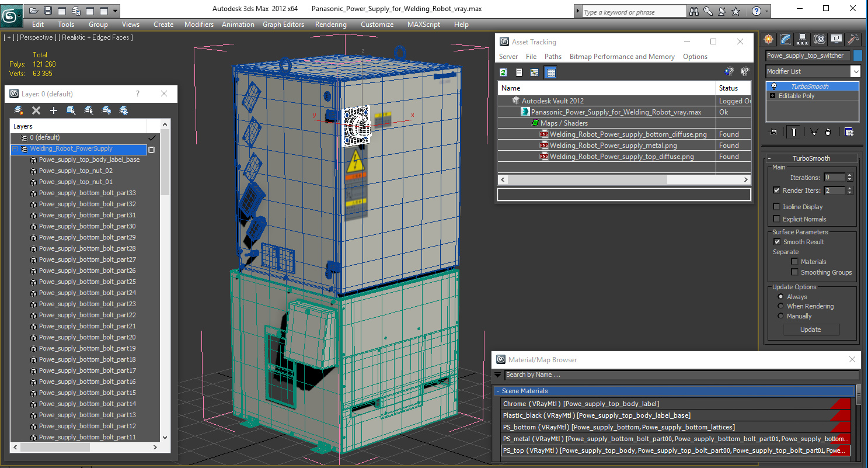Viewport: 868px width, 468px height.
Task: Click Create New Layer plus icon
Action: click(54, 110)
